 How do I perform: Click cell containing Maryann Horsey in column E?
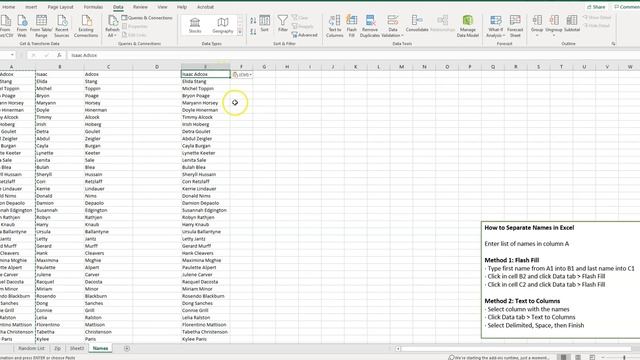pyautogui.click(x=206, y=103)
